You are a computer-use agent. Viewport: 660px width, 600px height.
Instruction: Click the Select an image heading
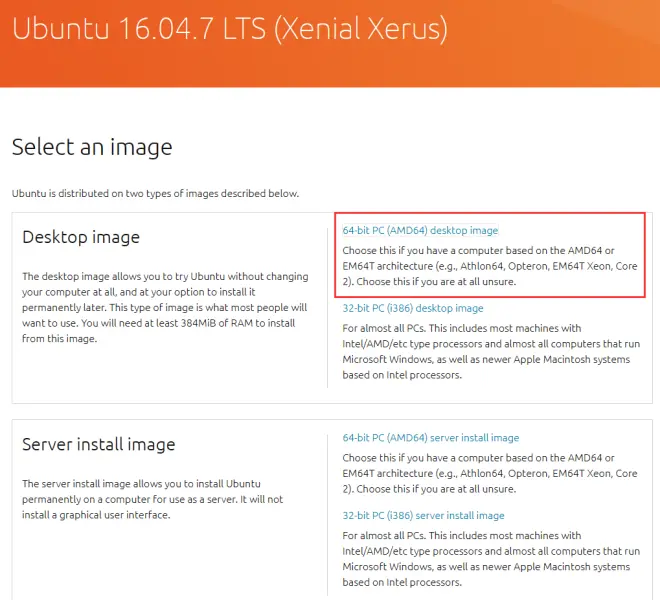[x=92, y=147]
